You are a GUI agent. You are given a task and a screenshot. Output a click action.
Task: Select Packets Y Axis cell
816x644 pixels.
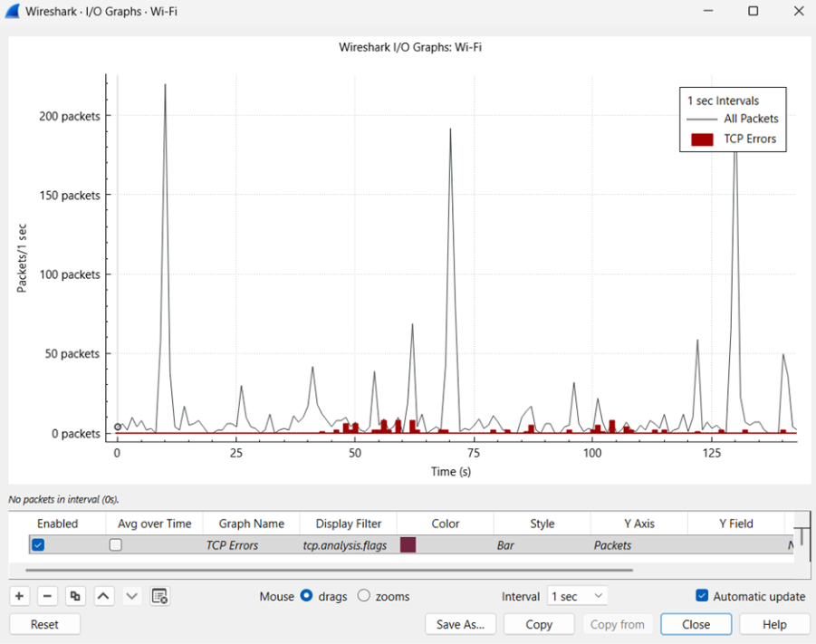(x=639, y=545)
